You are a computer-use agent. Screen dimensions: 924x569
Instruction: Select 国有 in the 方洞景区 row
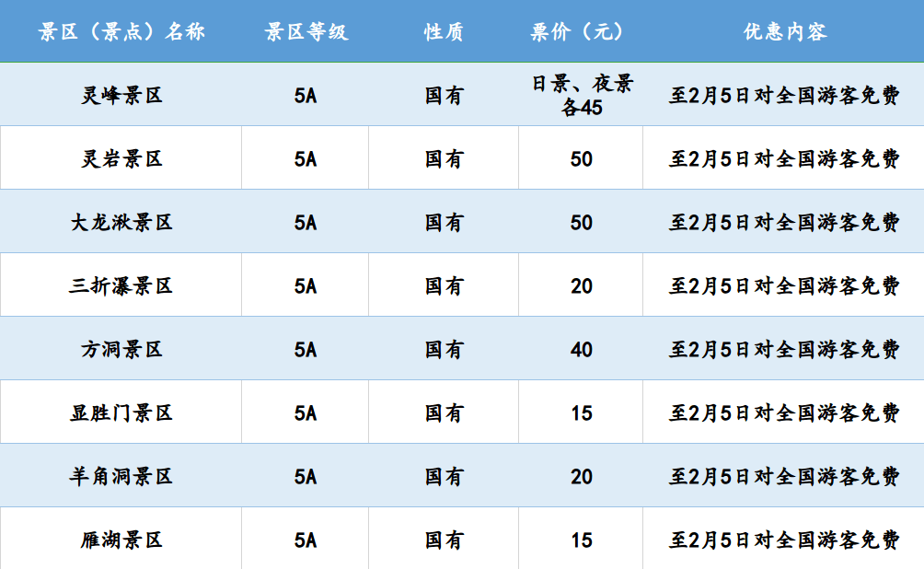click(444, 350)
